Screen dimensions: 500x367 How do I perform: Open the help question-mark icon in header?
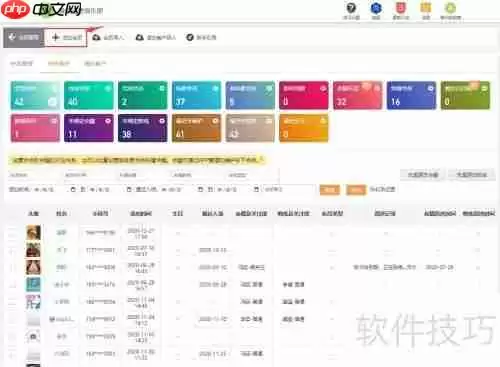coord(351,8)
